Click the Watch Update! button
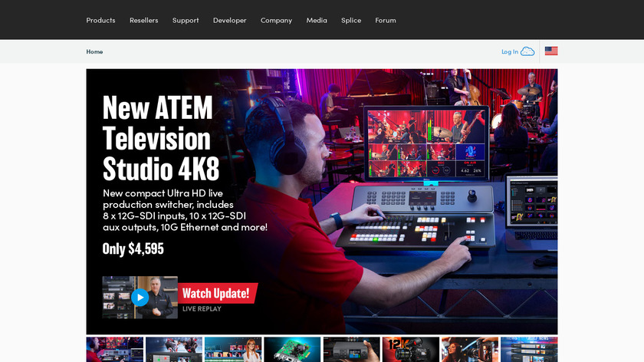644x362 pixels. click(x=218, y=293)
